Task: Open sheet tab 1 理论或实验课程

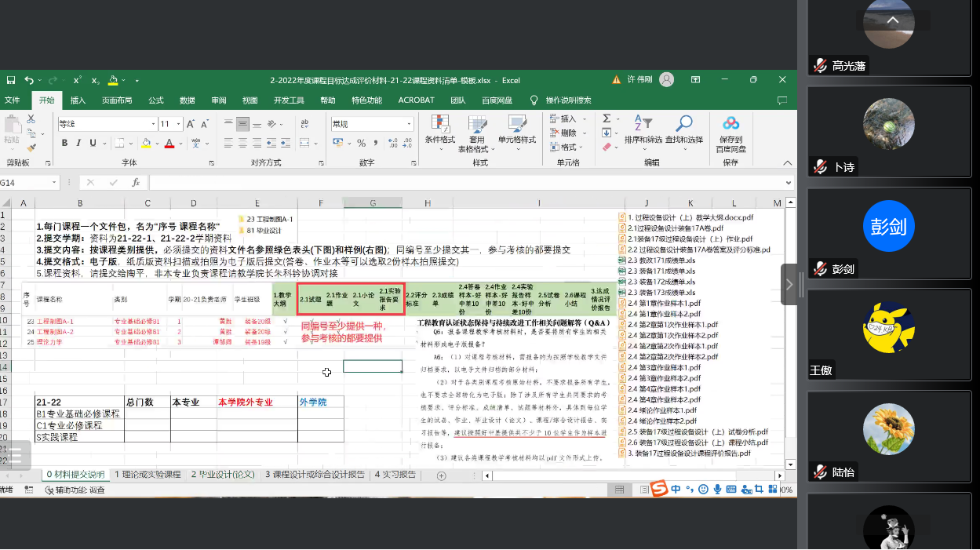Action: (x=148, y=475)
